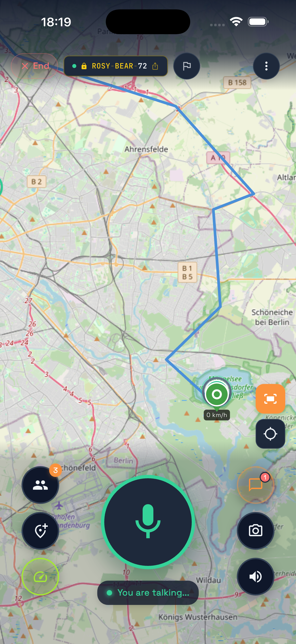
Task: Tap the ROSY-BEAR-72 room code badge
Action: 116,66
